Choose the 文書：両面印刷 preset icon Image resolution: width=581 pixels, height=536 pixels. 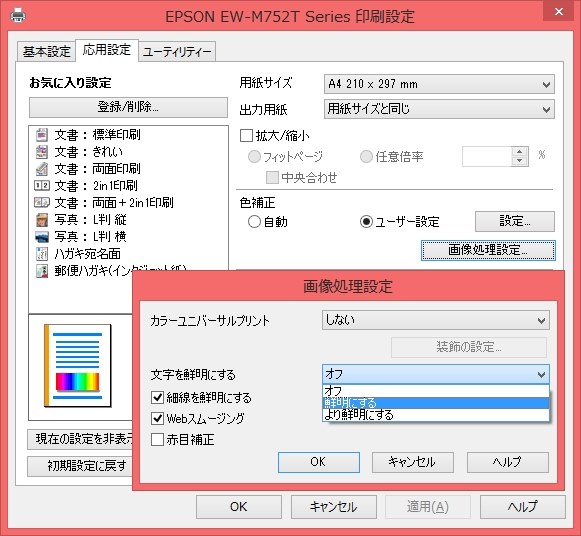(x=42, y=169)
